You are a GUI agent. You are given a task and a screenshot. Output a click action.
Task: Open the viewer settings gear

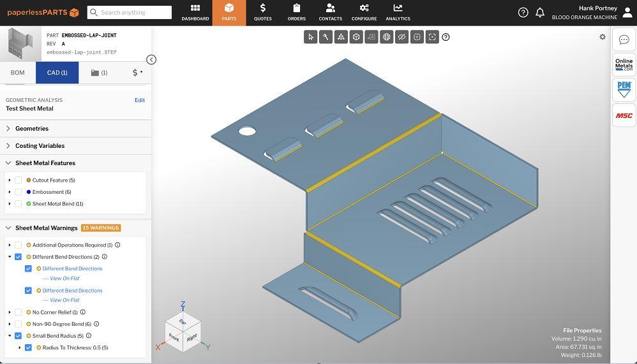(x=603, y=37)
